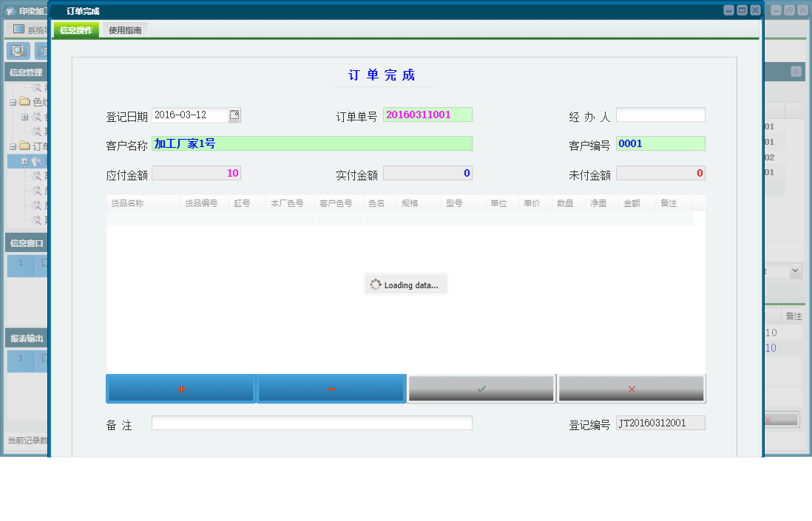Click the 规格 column header
Image resolution: width=812 pixels, height=521 pixels.
click(419, 202)
